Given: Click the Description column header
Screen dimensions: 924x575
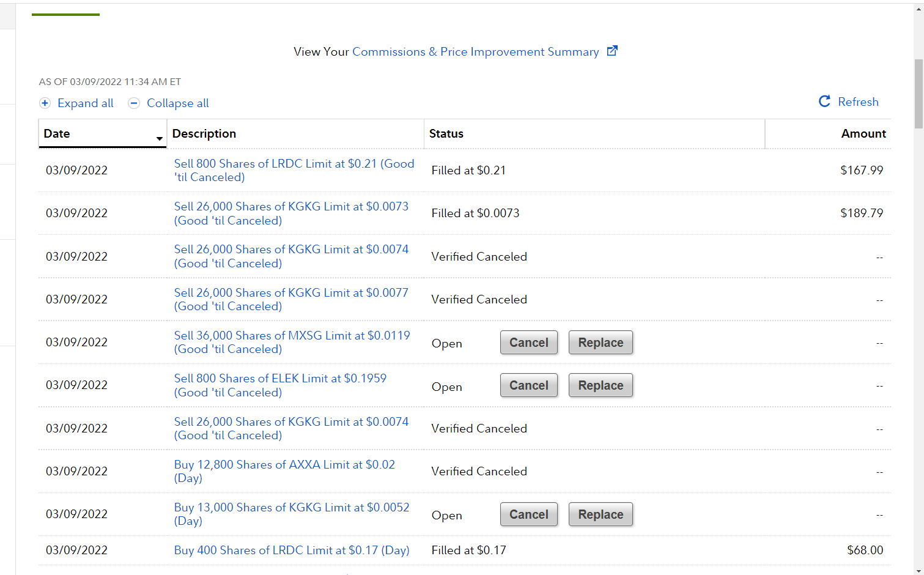Looking at the screenshot, I should click(x=204, y=134).
